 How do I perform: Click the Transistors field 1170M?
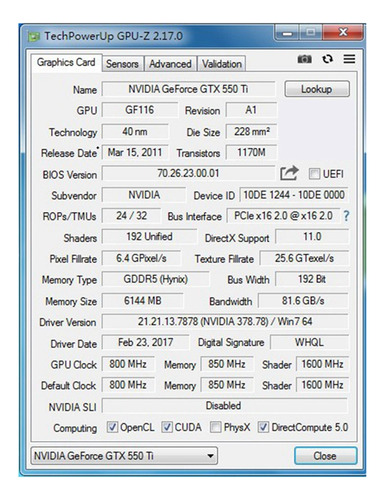pyautogui.click(x=251, y=152)
